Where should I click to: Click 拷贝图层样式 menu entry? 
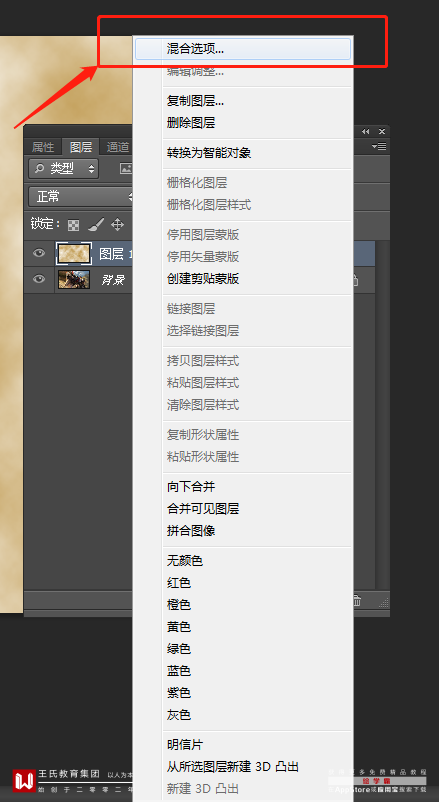tap(203, 361)
